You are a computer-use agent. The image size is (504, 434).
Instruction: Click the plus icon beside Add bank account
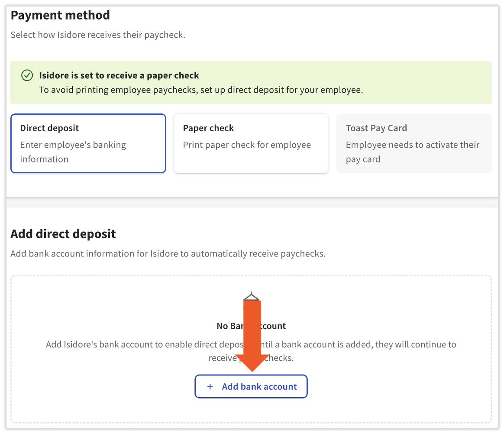point(210,387)
